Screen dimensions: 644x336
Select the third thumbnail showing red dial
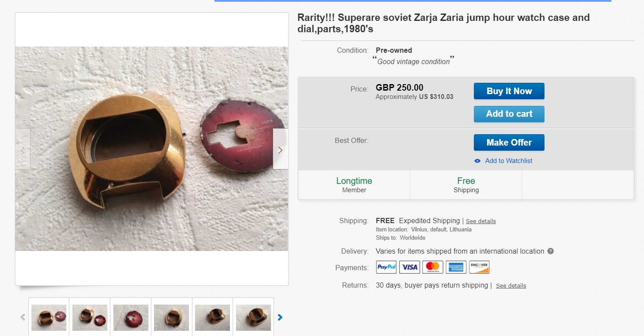(130, 317)
